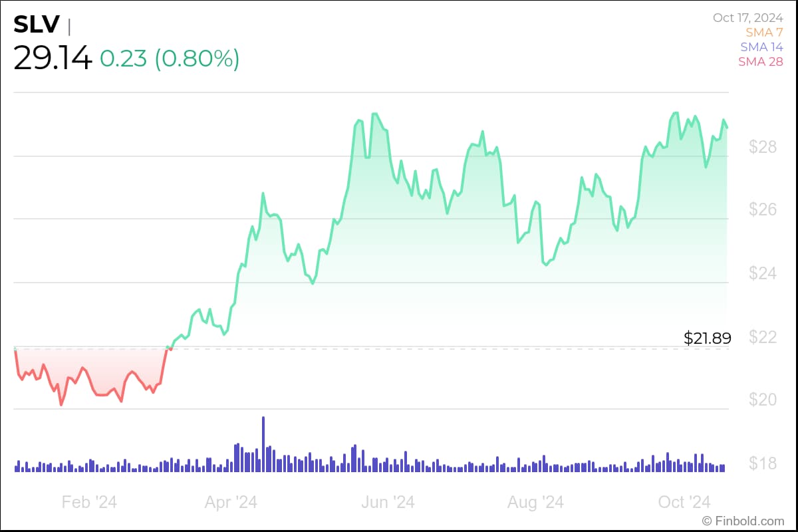798x532 pixels.
Task: Click the Feb '24 axis label
Action: (x=88, y=502)
